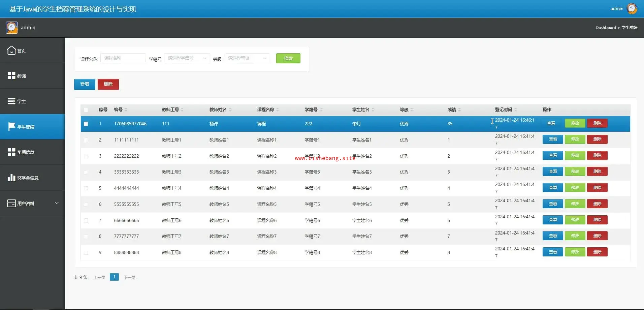Open the 教师 grid icon in sidebar
Screen dimensions: 644x310
point(11,75)
